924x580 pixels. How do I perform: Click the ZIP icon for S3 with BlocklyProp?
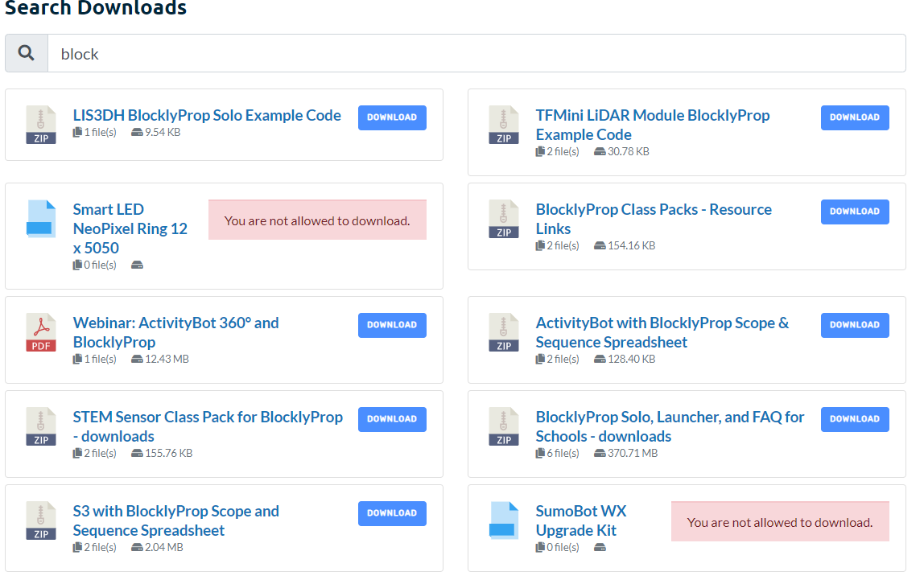pyautogui.click(x=41, y=520)
